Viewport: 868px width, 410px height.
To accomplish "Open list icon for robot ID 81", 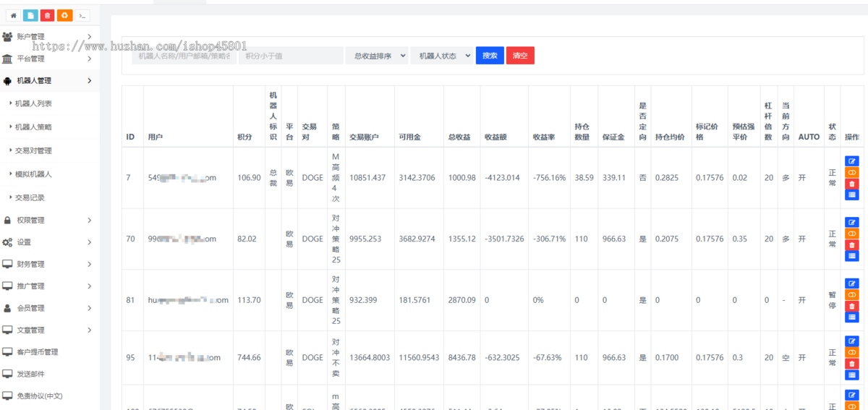I will 851,317.
